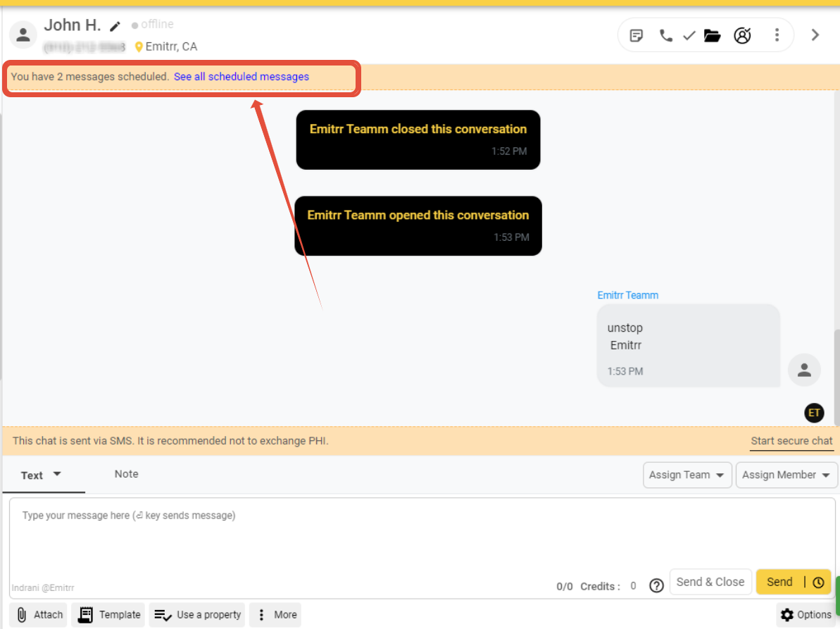Click the 'opened this conversation' notice
840x629 pixels.
[418, 225]
